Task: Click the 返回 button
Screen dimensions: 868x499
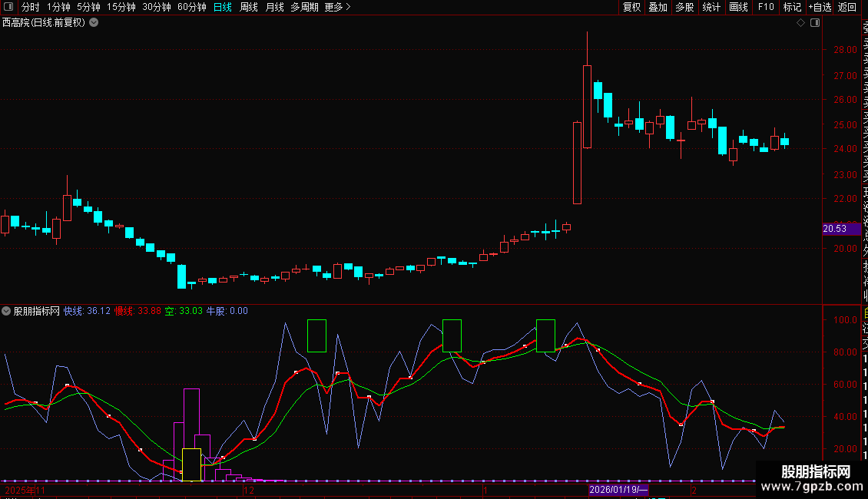Action: click(847, 7)
